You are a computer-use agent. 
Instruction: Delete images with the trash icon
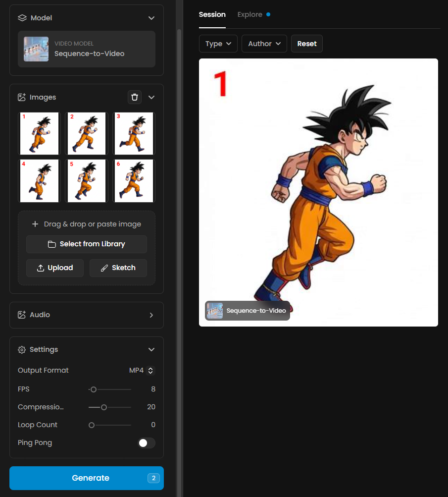[x=135, y=97]
